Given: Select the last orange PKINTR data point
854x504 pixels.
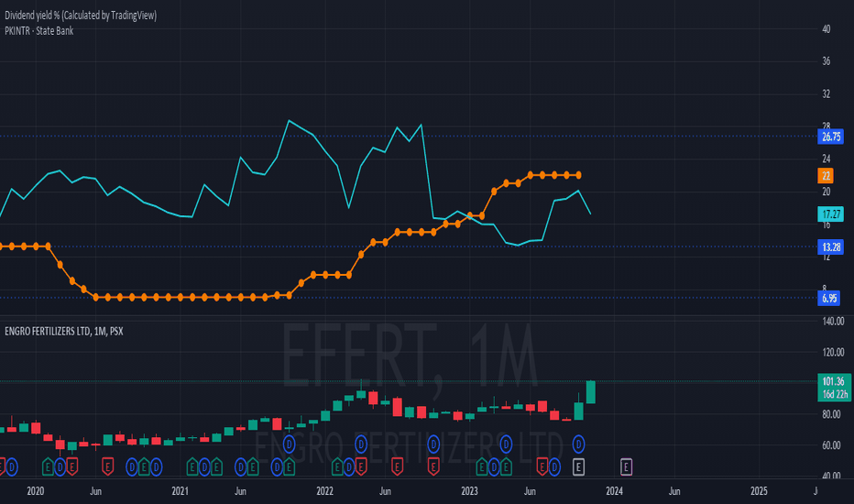Looking at the screenshot, I should 578,175.
